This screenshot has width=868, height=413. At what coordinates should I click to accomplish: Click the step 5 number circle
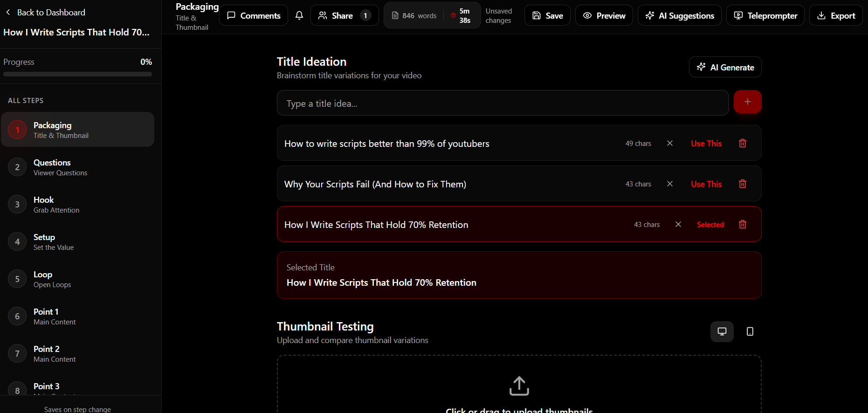tap(17, 279)
